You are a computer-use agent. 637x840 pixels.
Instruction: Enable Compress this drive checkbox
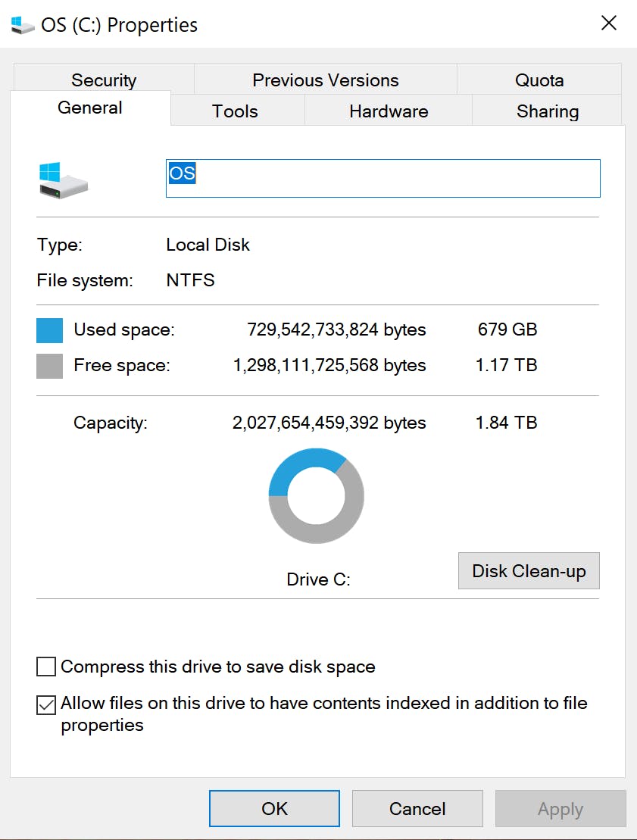click(47, 667)
